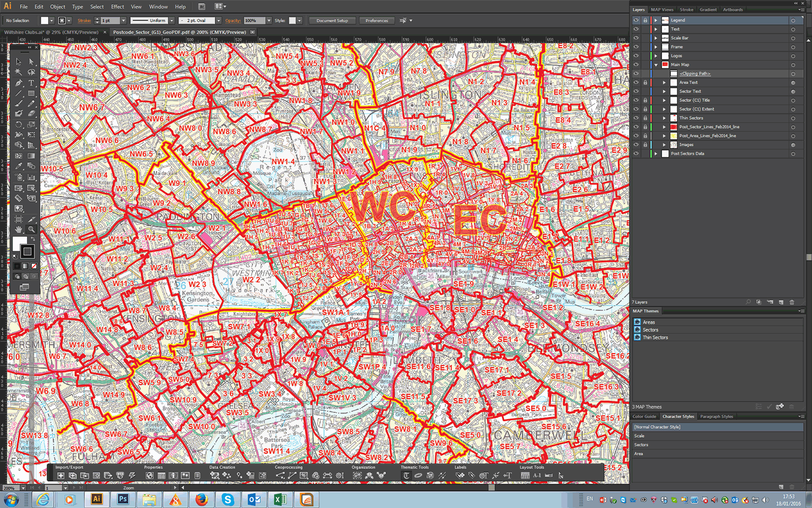Select the Type tool
The width and height of the screenshot is (812, 508).
click(31, 83)
